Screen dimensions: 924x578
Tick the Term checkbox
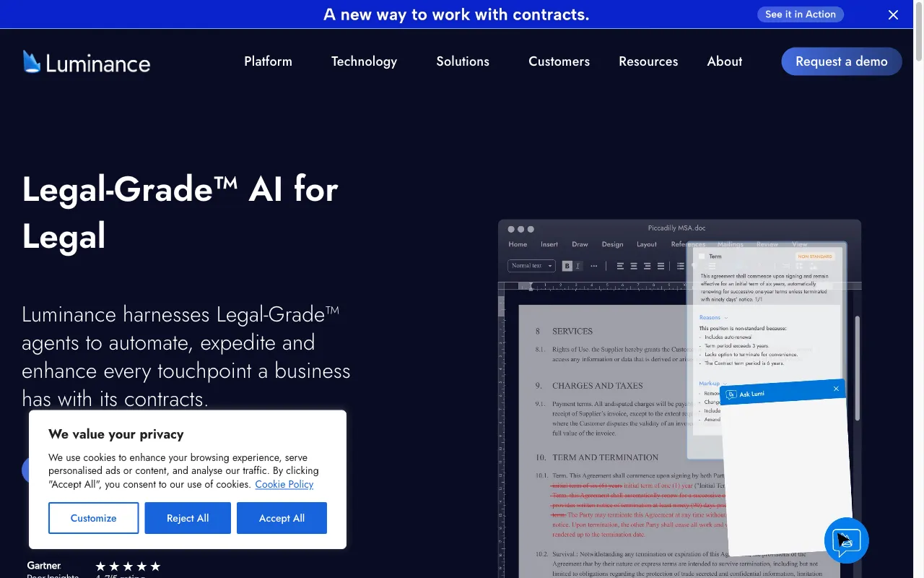point(702,256)
